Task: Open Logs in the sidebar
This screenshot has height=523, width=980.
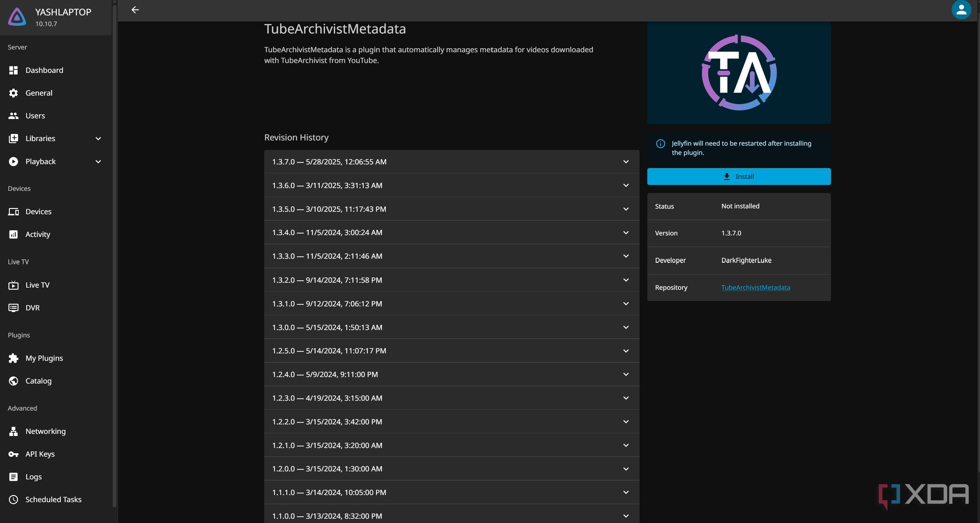Action: [x=33, y=477]
